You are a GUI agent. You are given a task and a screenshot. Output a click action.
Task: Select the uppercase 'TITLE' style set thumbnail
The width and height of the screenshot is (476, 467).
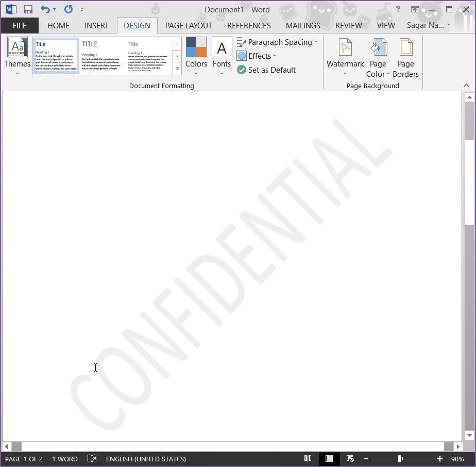pyautogui.click(x=103, y=56)
